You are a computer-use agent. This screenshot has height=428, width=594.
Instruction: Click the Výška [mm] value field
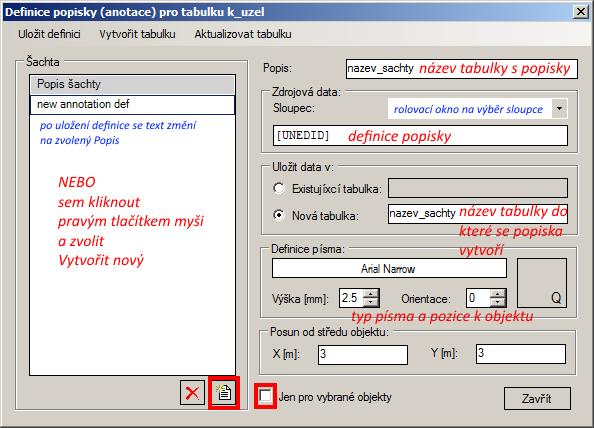tap(352, 298)
